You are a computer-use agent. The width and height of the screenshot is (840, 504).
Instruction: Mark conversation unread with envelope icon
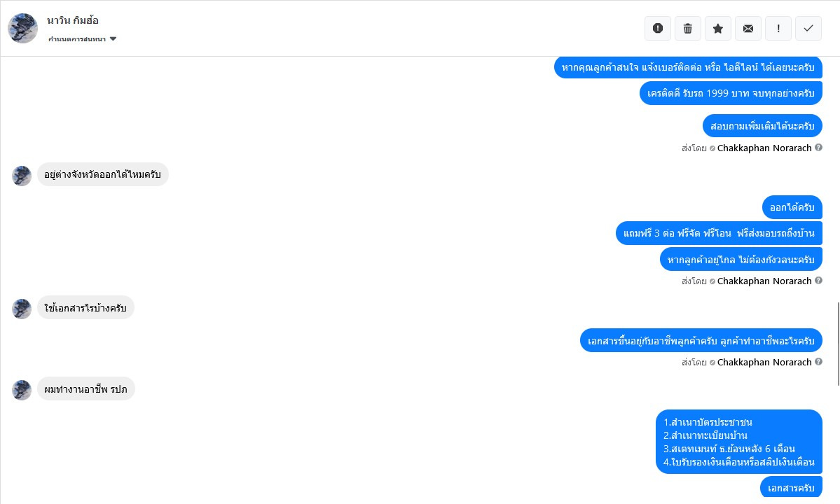coord(748,29)
